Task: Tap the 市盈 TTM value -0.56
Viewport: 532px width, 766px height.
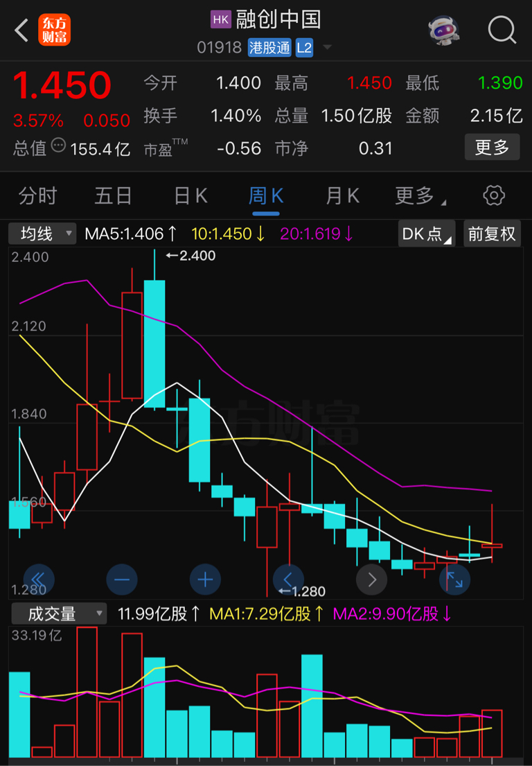Action: pos(239,148)
